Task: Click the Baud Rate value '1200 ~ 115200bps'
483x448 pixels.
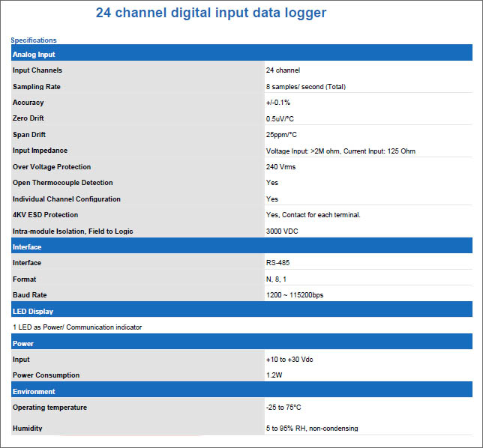Action: (295, 295)
